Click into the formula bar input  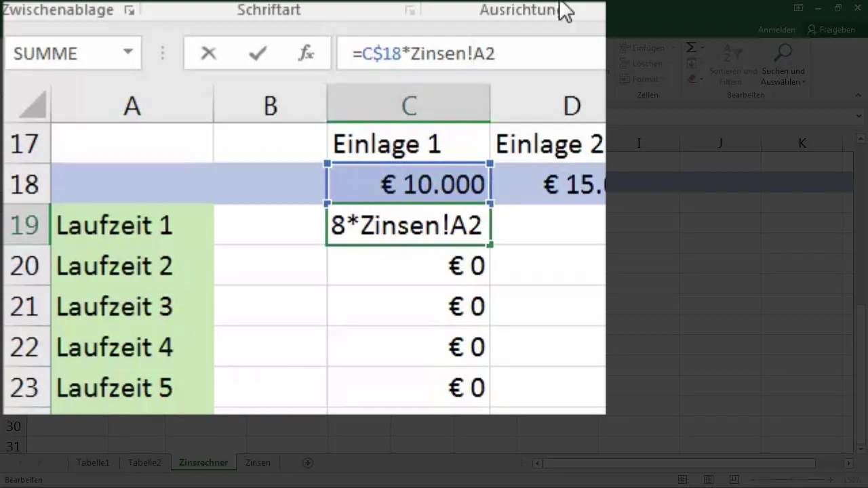471,54
